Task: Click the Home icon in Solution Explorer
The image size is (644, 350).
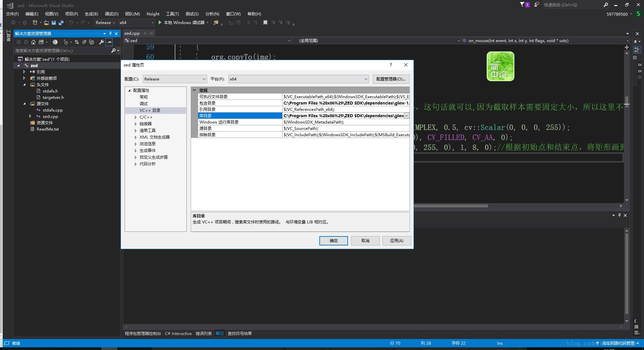Action: click(x=33, y=42)
